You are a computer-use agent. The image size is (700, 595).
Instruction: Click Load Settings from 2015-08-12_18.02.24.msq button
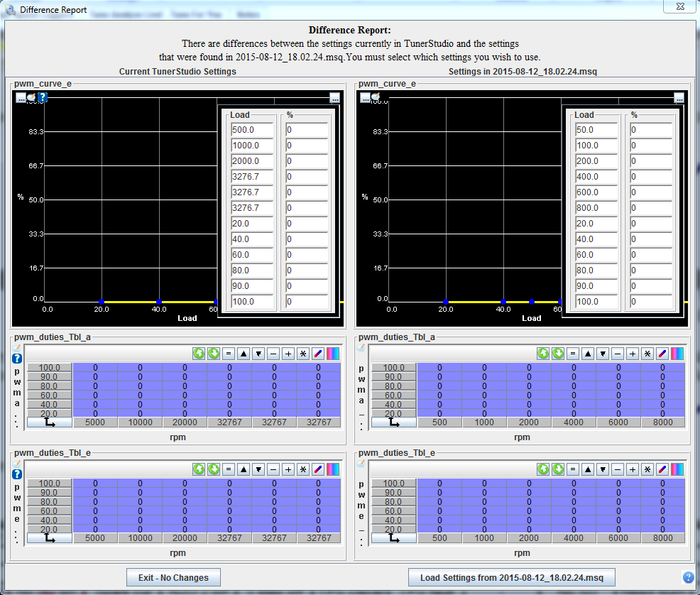511,577
